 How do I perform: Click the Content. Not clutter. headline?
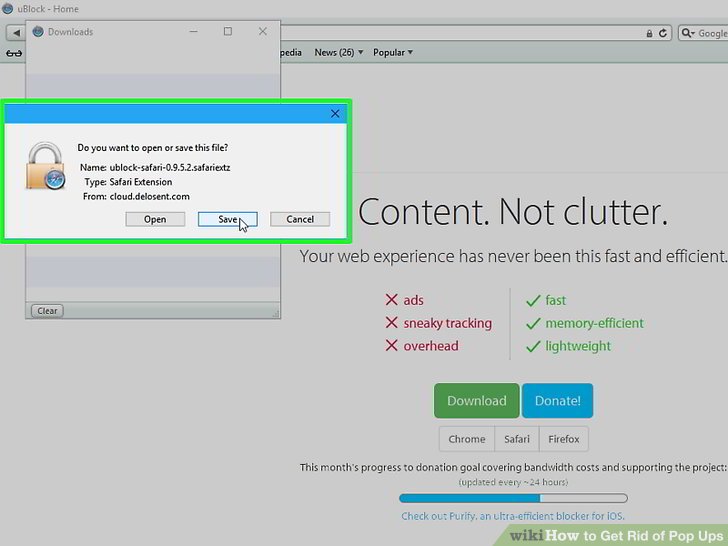point(513,212)
